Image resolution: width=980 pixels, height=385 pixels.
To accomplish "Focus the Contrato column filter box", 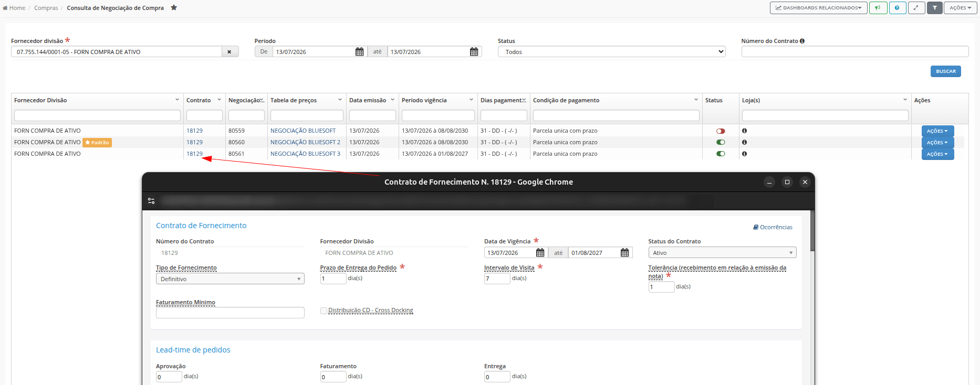I will tap(204, 115).
